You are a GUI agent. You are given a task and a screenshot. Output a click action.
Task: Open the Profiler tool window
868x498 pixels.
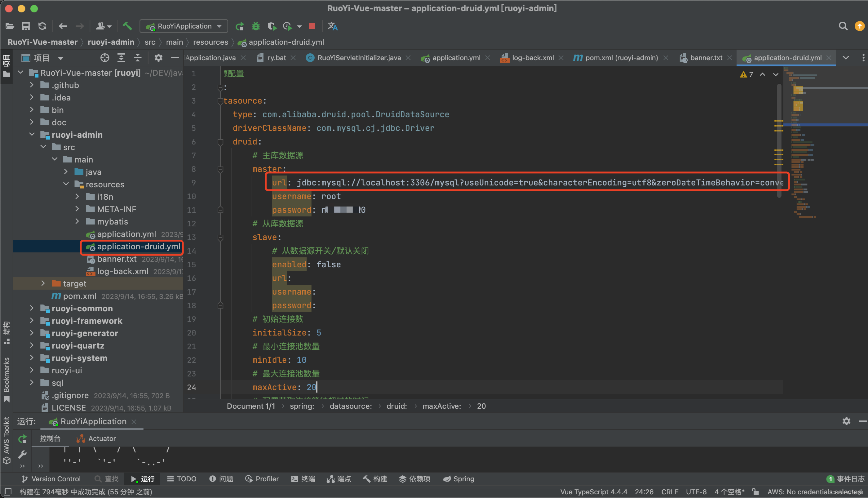point(262,479)
